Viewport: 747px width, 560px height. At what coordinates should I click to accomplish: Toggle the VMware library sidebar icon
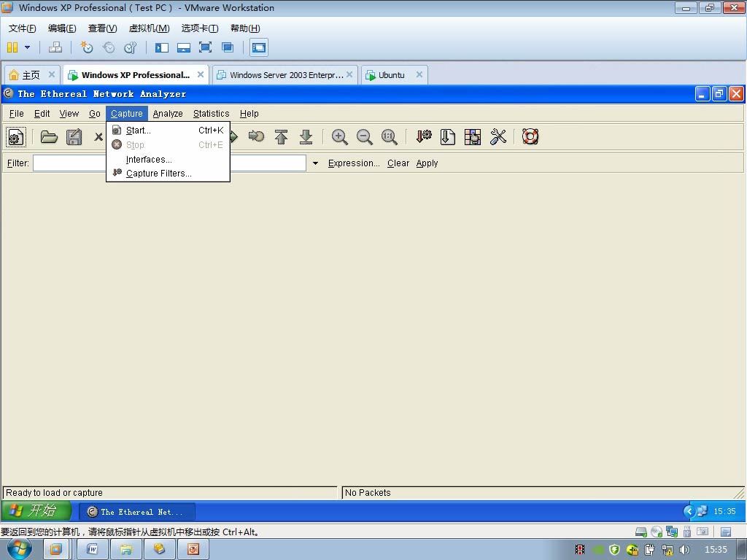162,47
